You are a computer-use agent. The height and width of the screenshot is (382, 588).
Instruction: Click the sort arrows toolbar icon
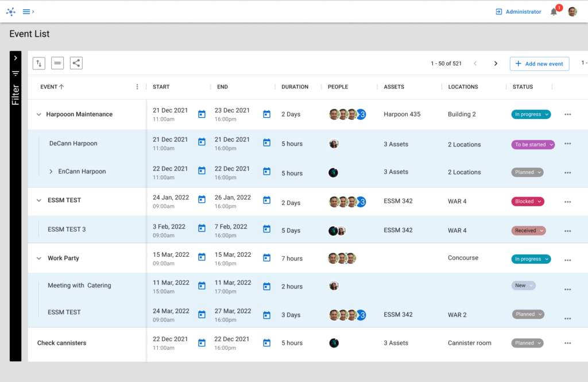point(39,63)
